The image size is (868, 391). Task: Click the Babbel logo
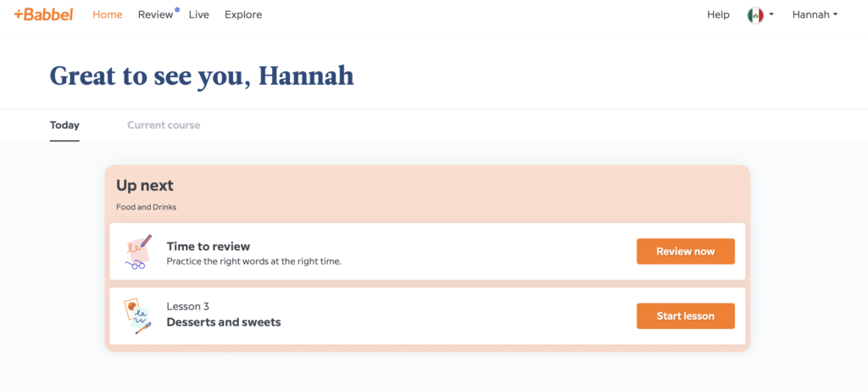44,15
